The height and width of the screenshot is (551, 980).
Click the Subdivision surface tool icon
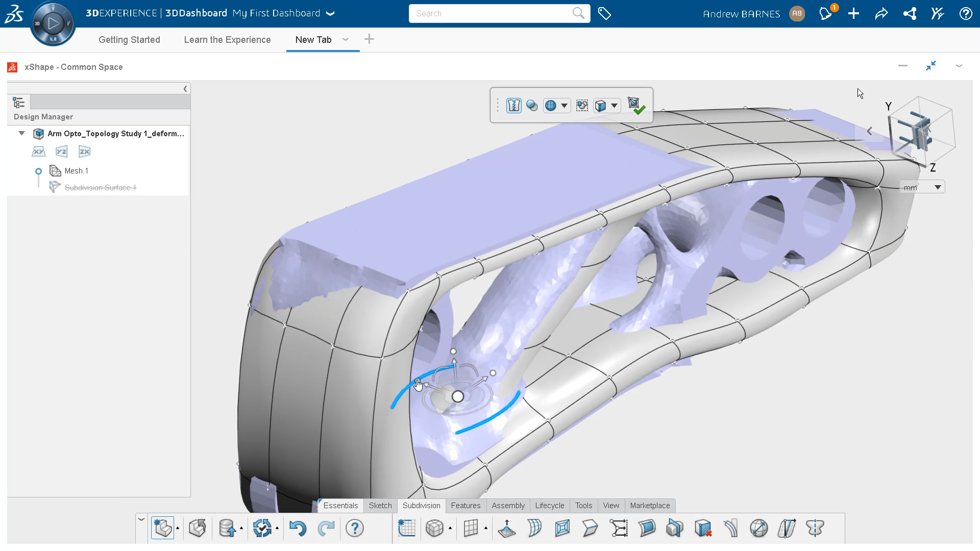point(436,528)
